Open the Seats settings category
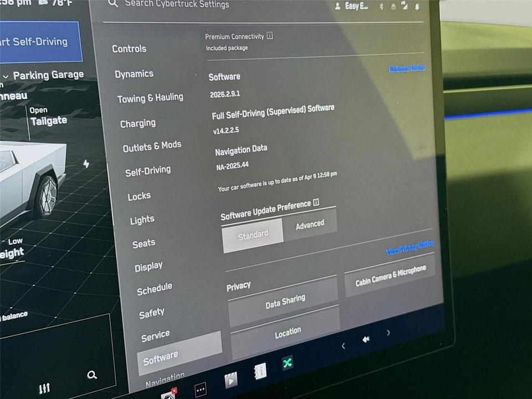This screenshot has width=532, height=399. click(x=144, y=244)
